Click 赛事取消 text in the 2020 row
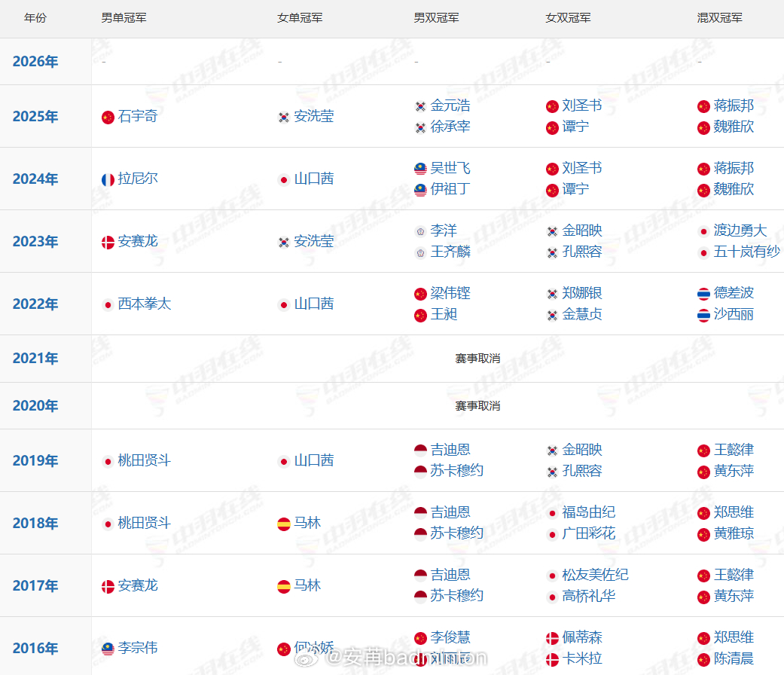This screenshot has height=675, width=784. pos(477,406)
